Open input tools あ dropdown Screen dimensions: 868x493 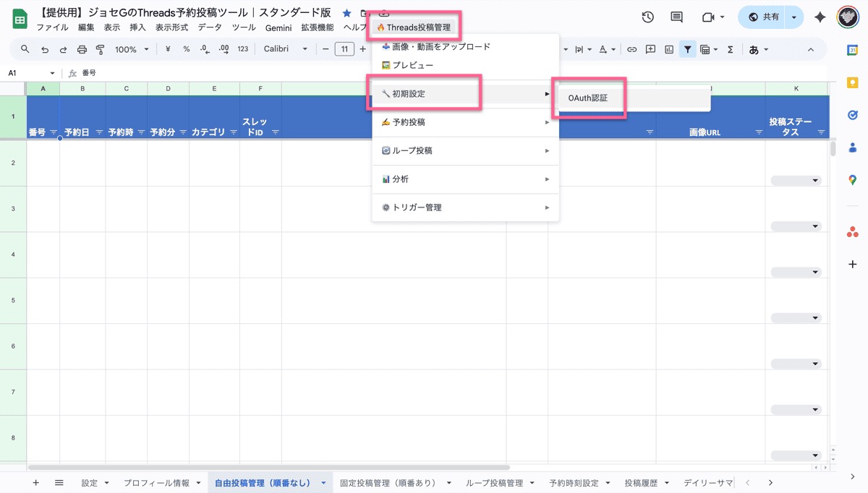(759, 49)
